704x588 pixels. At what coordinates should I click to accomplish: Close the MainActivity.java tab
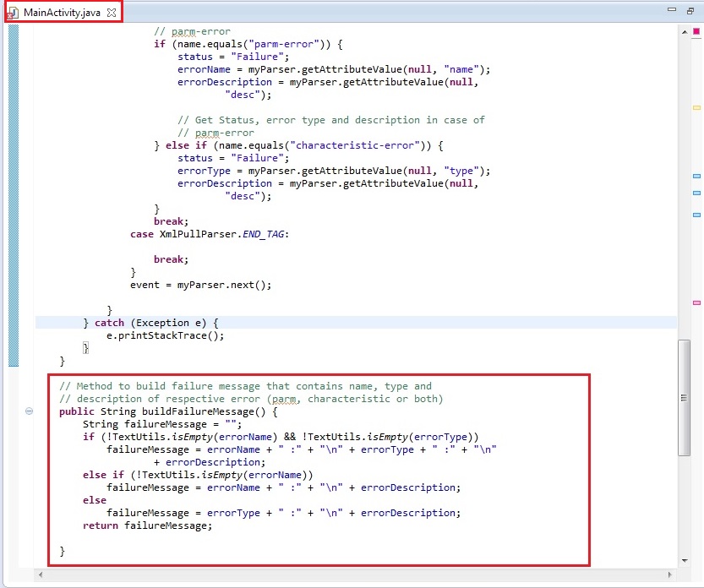tap(112, 12)
